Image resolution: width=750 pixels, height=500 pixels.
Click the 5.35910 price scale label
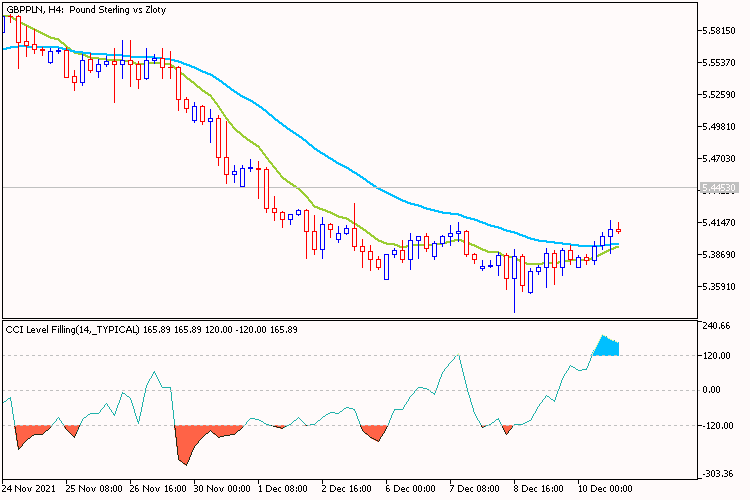pyautogui.click(x=718, y=287)
